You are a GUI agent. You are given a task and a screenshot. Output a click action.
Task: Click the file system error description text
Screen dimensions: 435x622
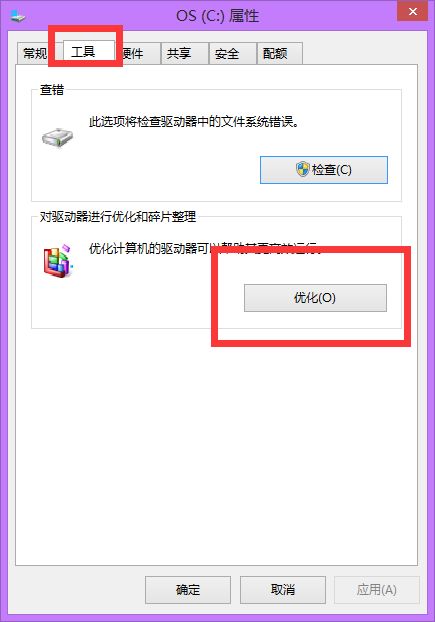coord(194,122)
